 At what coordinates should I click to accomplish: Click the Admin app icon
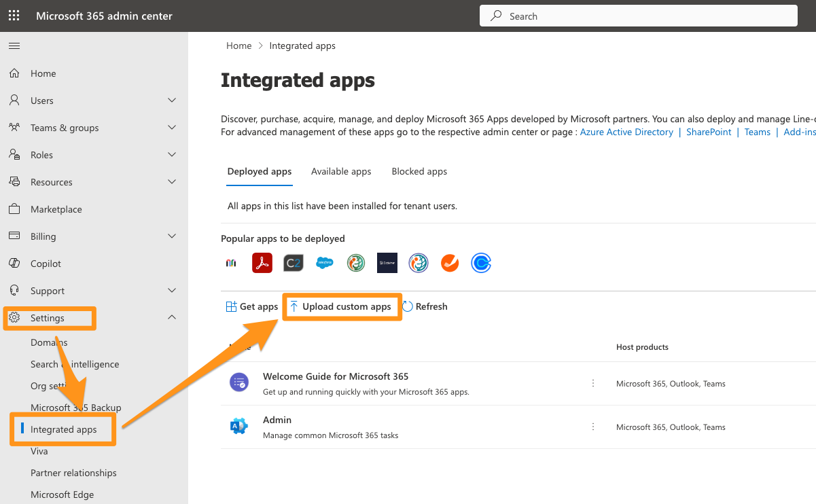pos(239,427)
